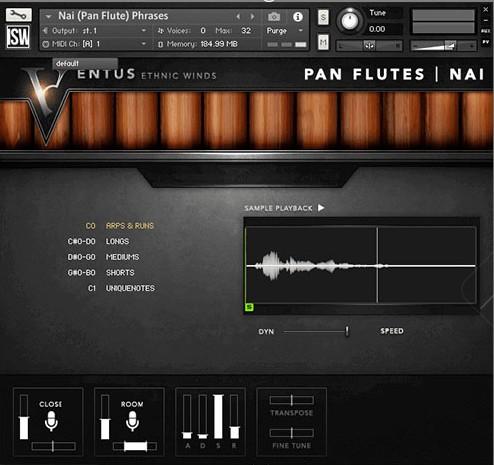Click the waveform end marker line
The height and width of the screenshot is (465, 494).
(x=377, y=265)
